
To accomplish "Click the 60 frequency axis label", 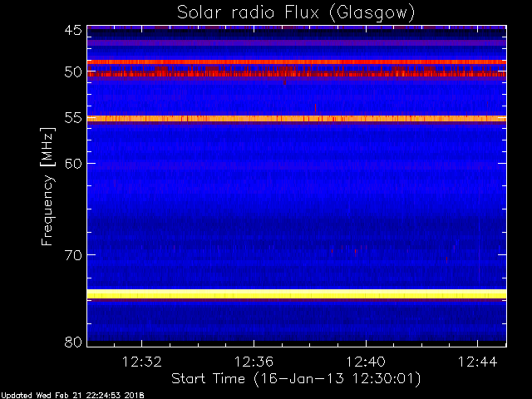I will tap(73, 164).
